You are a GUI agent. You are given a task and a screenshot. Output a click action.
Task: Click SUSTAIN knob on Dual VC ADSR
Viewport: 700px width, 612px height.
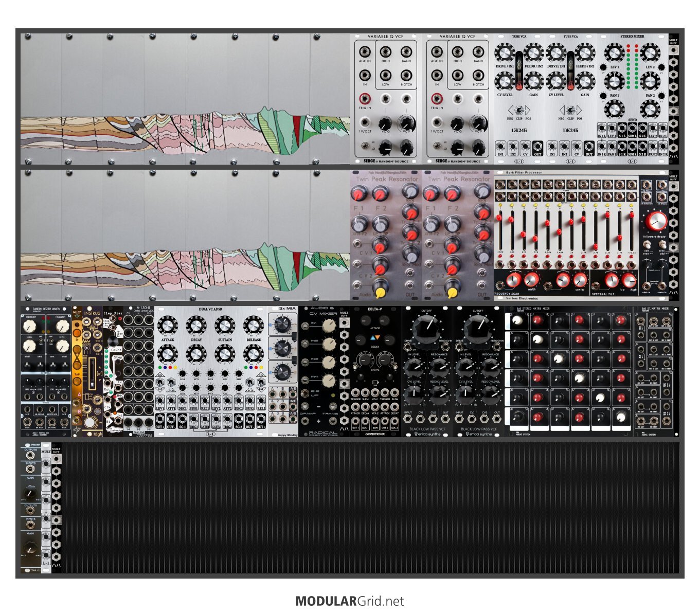pos(225,325)
